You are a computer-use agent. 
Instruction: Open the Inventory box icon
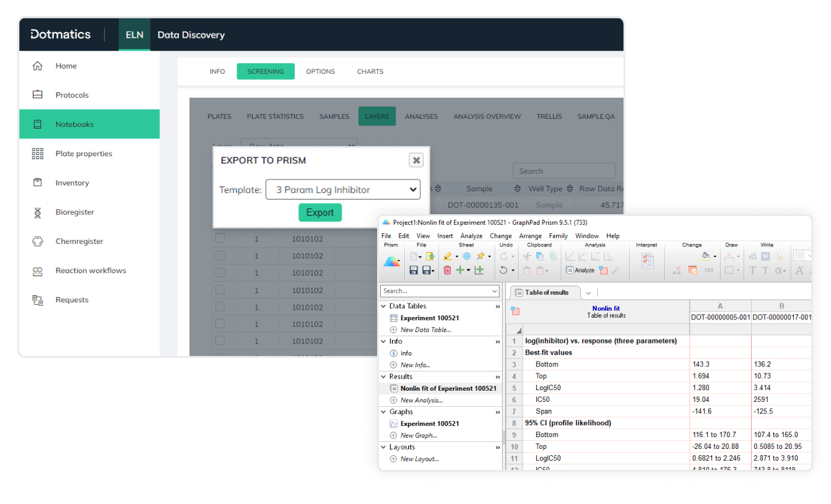point(38,183)
